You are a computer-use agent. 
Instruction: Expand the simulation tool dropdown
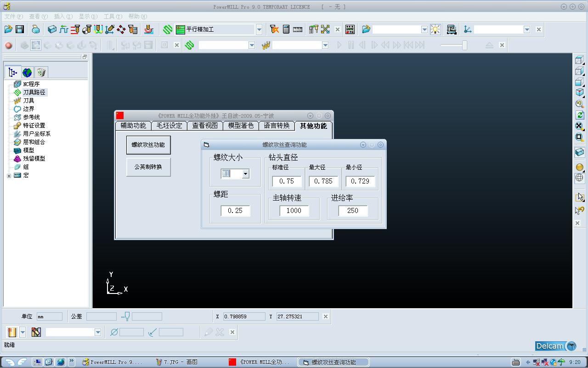[325, 45]
